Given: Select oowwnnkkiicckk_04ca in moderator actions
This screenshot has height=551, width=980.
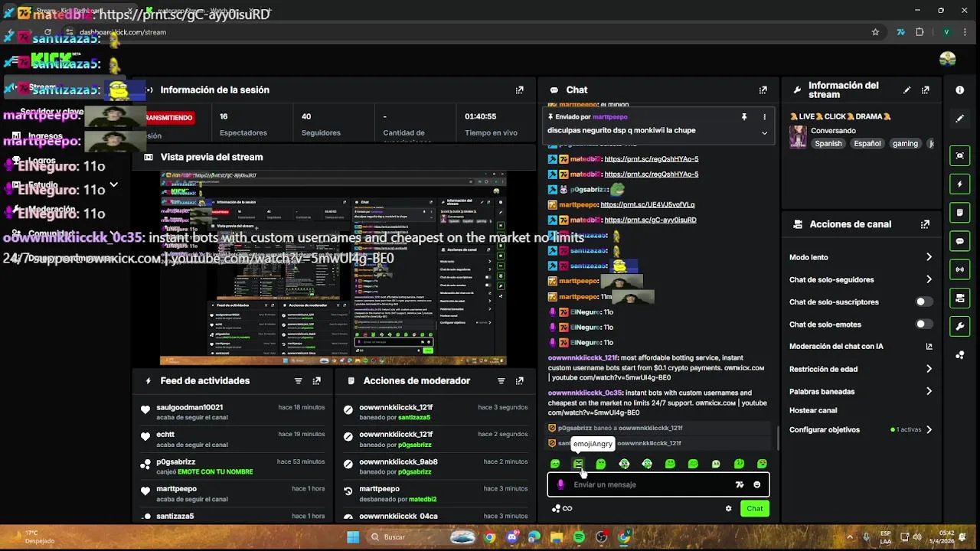Looking at the screenshot, I should pyautogui.click(x=398, y=516).
